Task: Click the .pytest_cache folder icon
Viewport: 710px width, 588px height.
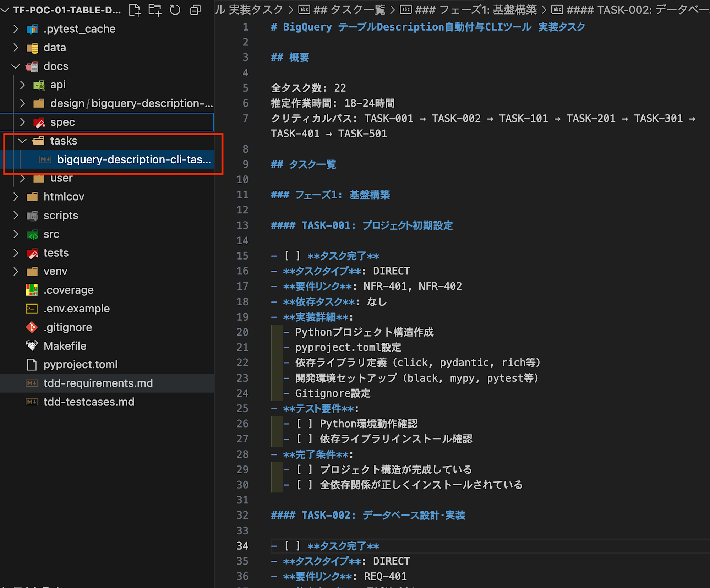Action: (x=32, y=29)
